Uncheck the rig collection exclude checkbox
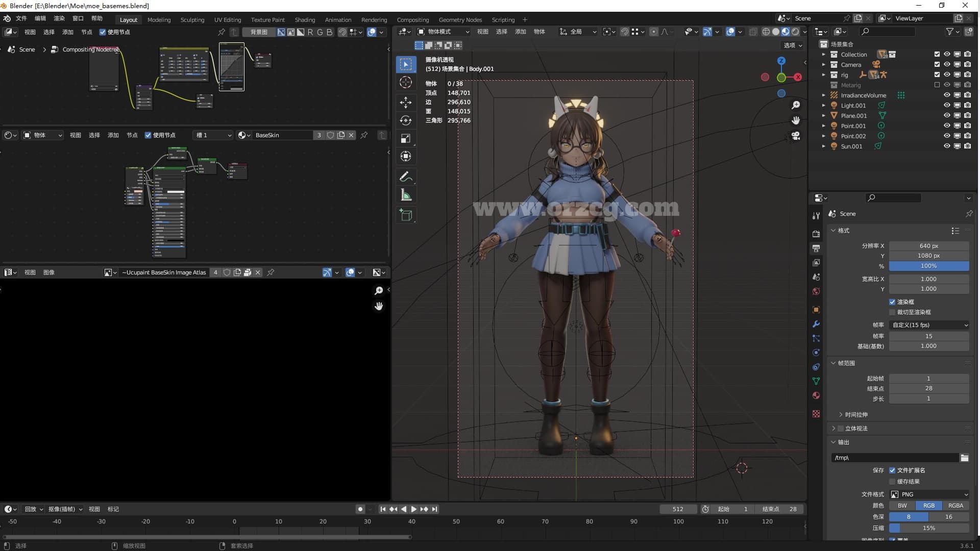 pyautogui.click(x=937, y=74)
